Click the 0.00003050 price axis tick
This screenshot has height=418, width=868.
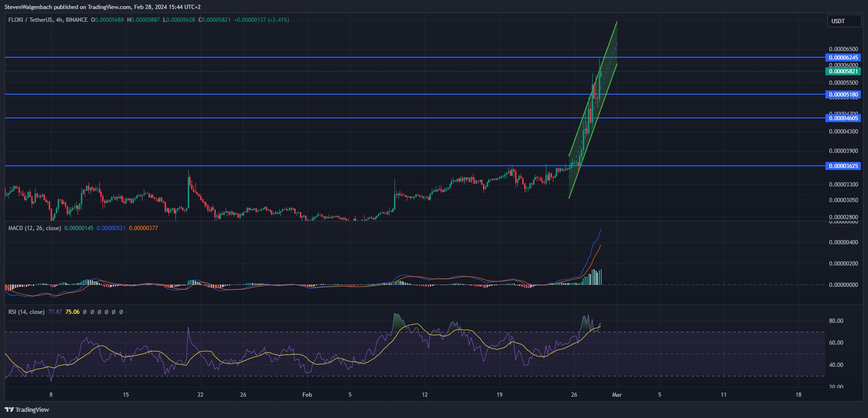point(843,200)
